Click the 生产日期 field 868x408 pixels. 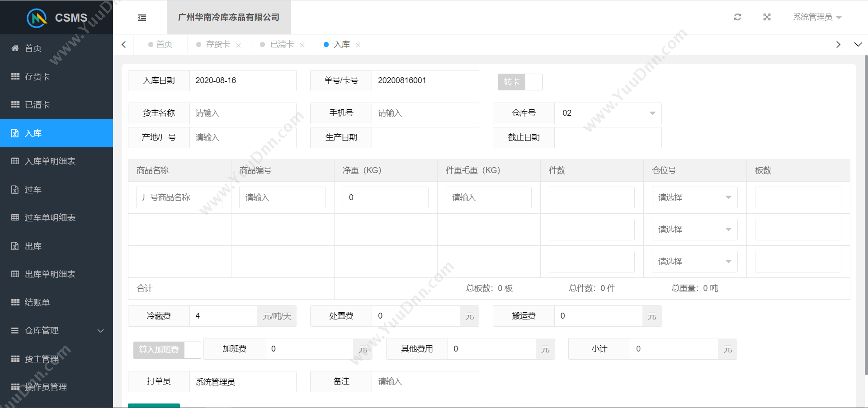425,137
